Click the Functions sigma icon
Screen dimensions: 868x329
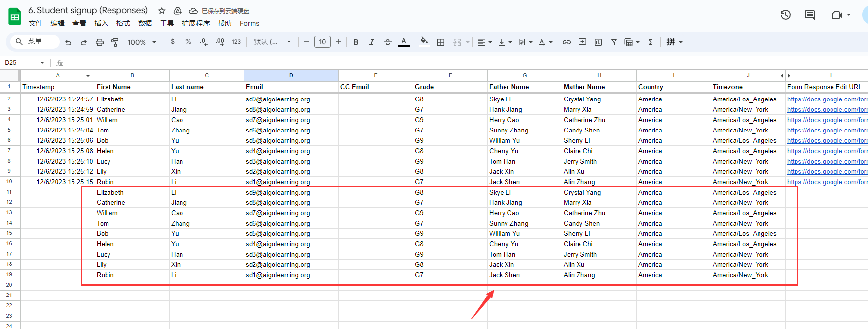[650, 42]
